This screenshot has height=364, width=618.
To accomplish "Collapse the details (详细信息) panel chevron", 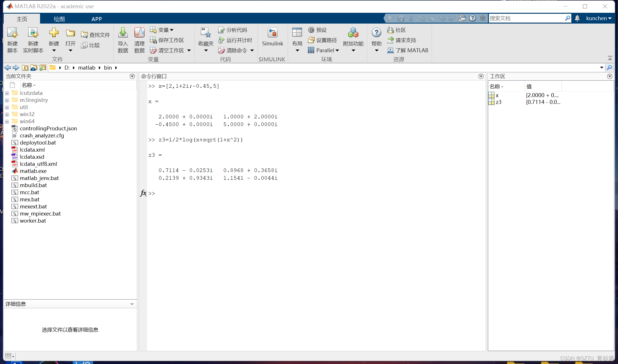I will click(132, 304).
